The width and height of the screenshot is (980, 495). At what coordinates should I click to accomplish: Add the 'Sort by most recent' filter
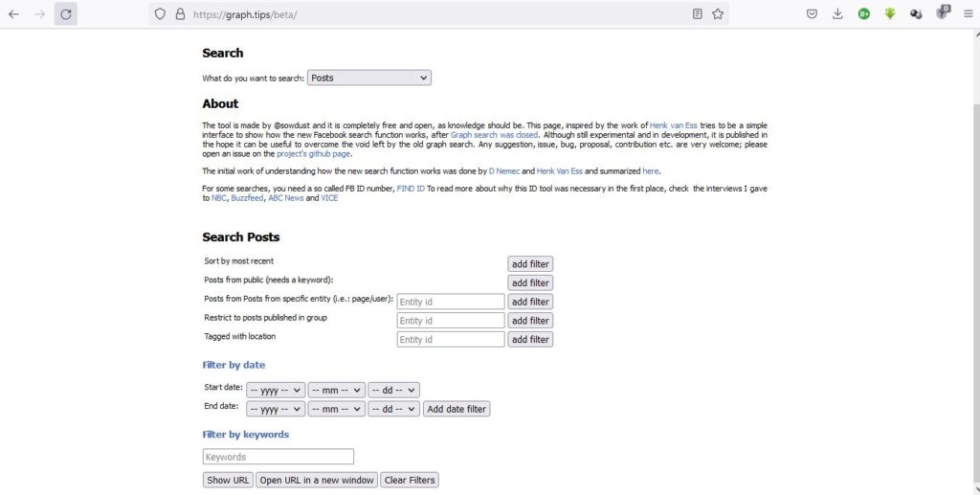[x=530, y=264]
